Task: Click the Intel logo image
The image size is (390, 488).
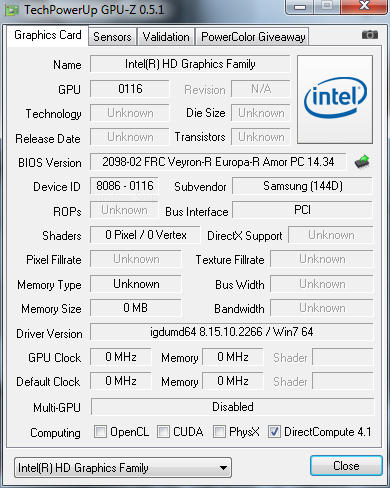Action: click(335, 99)
